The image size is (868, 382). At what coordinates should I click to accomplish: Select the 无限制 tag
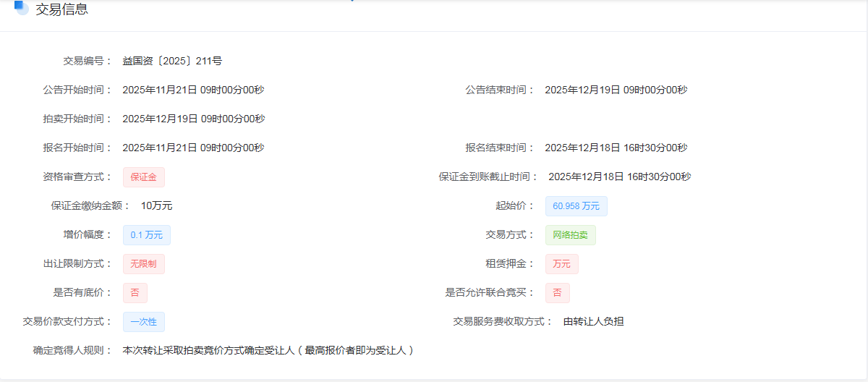pyautogui.click(x=143, y=264)
